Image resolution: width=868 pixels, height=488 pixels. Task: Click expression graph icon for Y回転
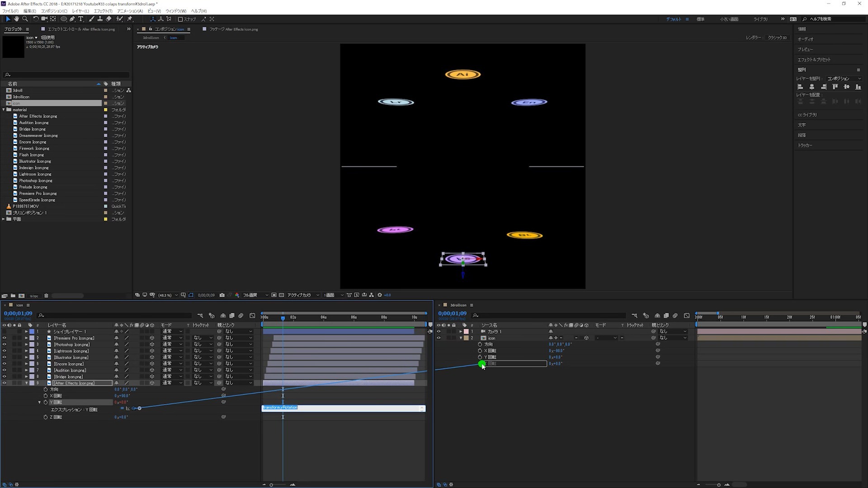click(x=128, y=408)
